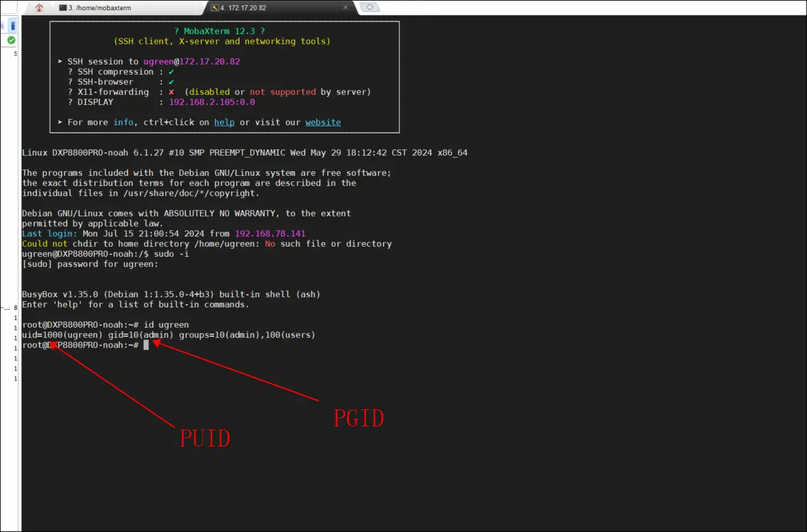The width and height of the screenshot is (807, 532).
Task: Click the ugreen username in SSH session line
Action: [x=158, y=61]
